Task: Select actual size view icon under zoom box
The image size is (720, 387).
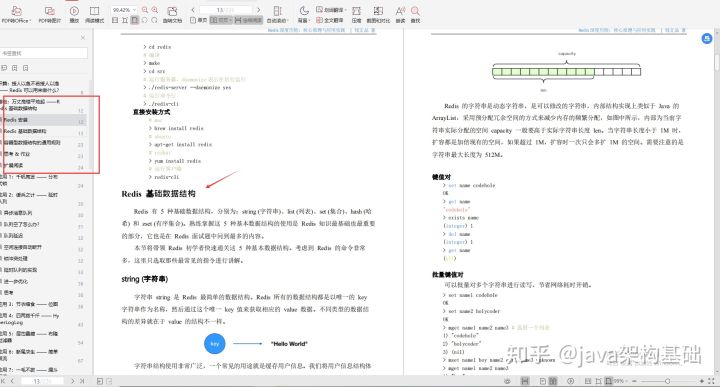Action: (x=115, y=20)
